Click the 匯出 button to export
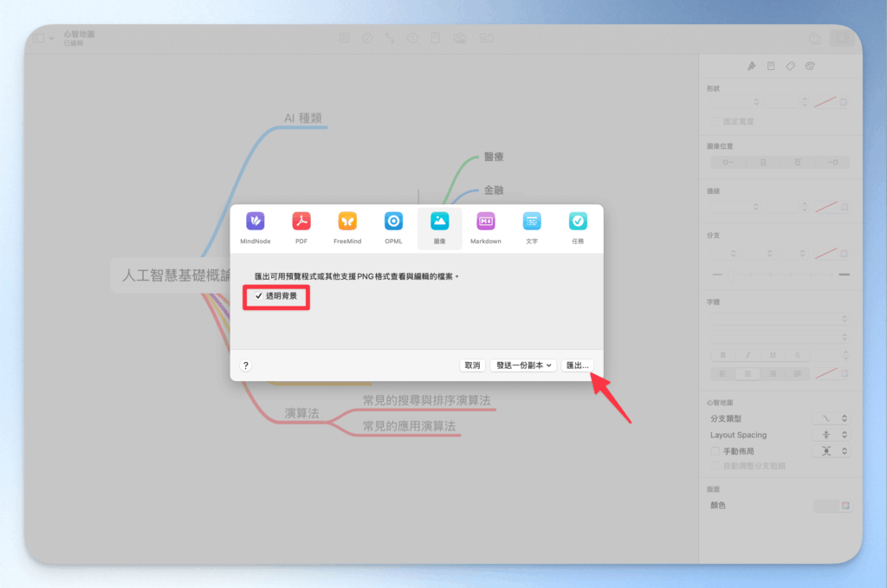This screenshot has width=887, height=588. [579, 365]
